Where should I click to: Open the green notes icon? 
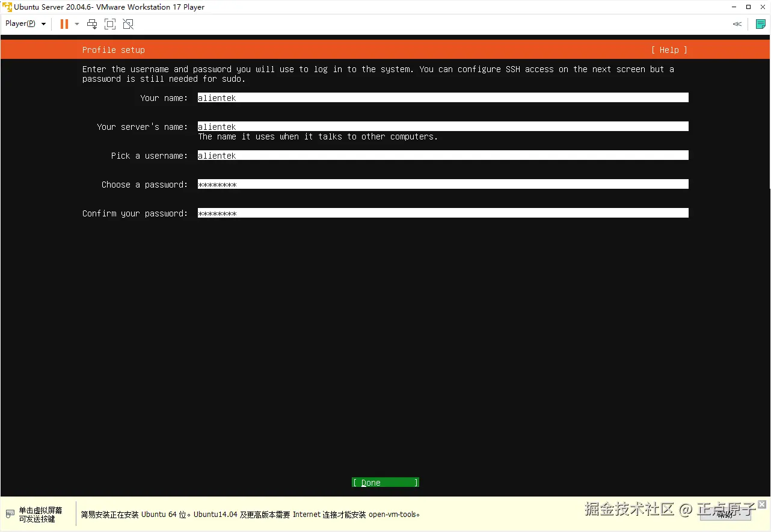[x=761, y=24]
